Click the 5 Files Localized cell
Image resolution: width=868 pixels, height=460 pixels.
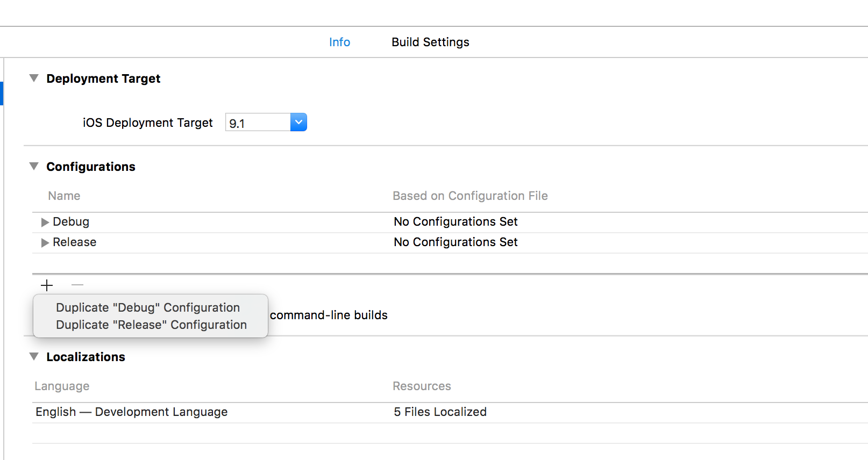tap(440, 412)
